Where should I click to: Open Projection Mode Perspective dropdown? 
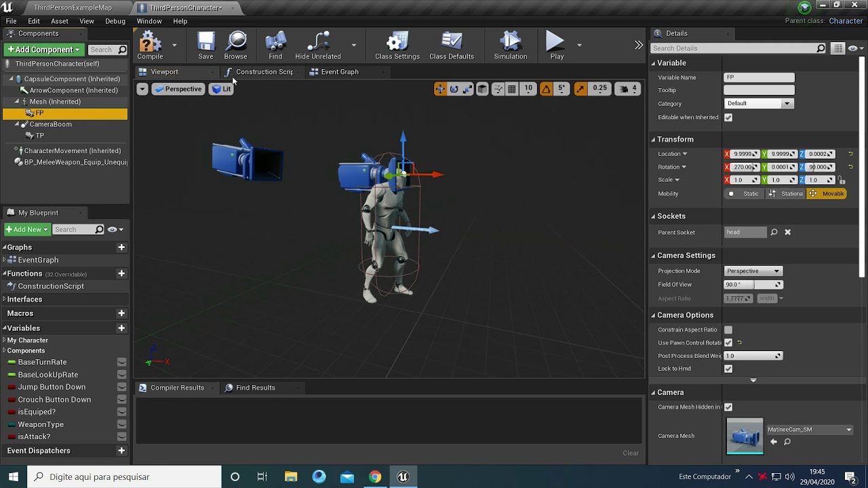click(753, 271)
